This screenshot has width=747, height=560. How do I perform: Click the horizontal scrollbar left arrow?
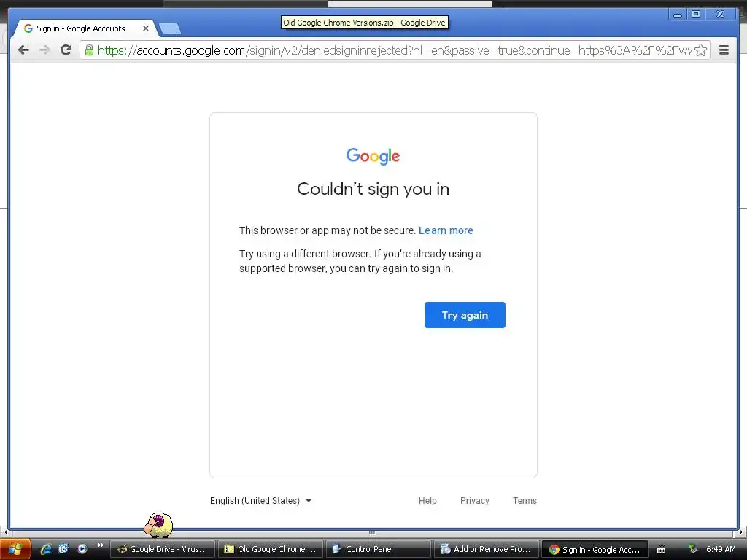(5, 532)
